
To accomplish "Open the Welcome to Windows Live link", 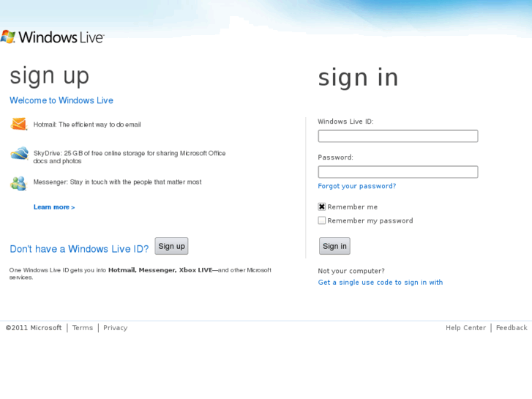I will [x=61, y=100].
